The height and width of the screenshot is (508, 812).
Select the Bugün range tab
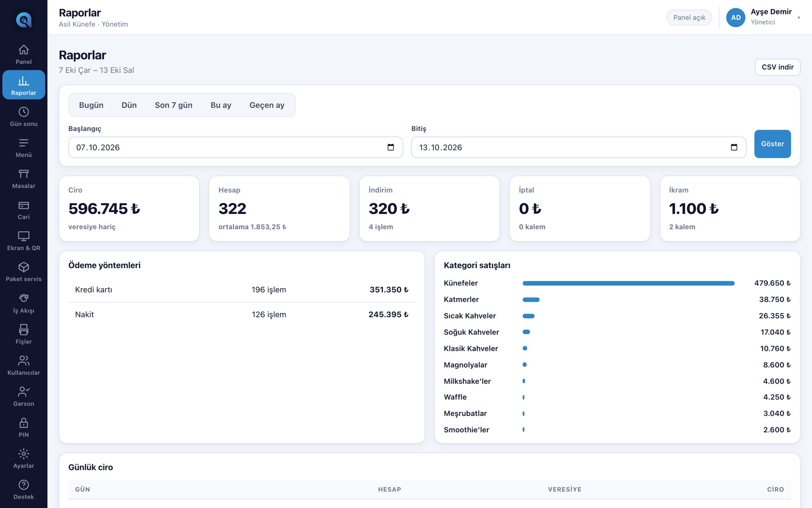tap(91, 105)
